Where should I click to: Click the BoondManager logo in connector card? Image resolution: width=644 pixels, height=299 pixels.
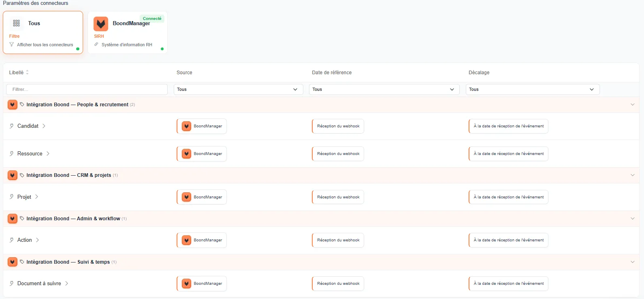(101, 24)
